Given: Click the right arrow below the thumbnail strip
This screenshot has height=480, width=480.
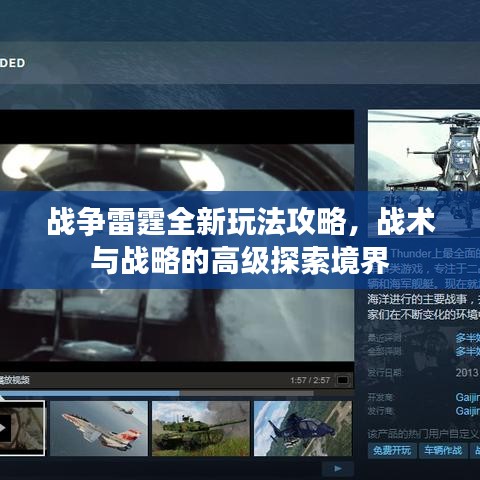Looking at the screenshot, I should coord(338,469).
